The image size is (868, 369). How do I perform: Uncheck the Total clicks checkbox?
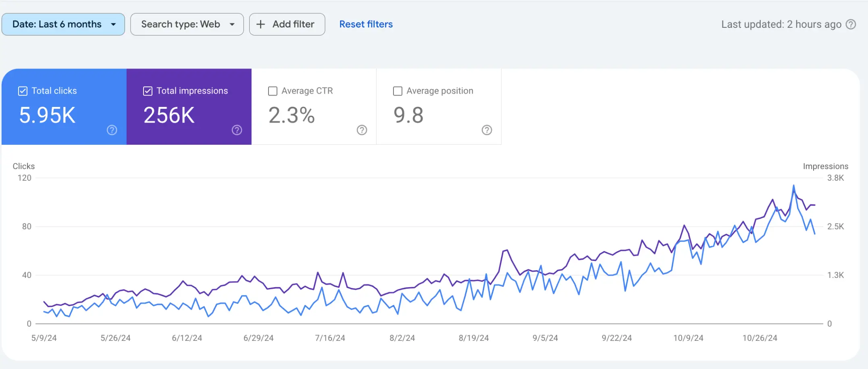(x=23, y=91)
